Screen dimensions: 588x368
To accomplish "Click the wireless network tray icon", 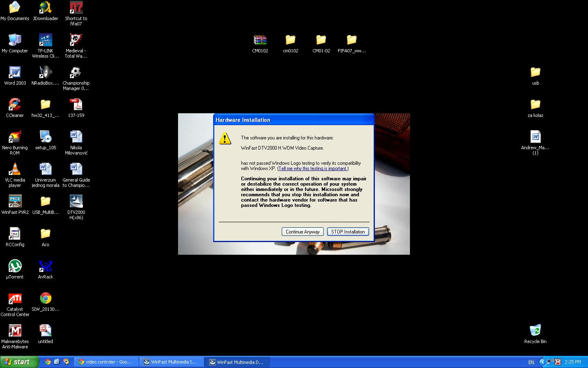I will (550, 362).
